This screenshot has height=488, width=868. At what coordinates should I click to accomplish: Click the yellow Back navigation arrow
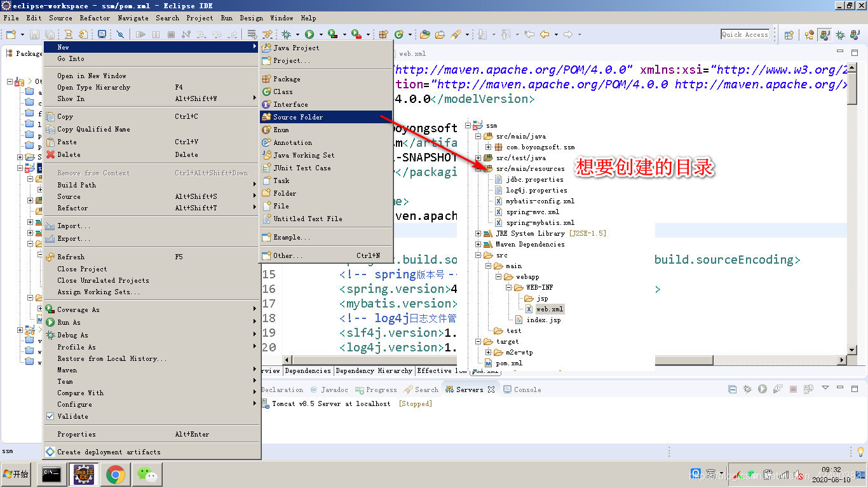pyautogui.click(x=545, y=34)
